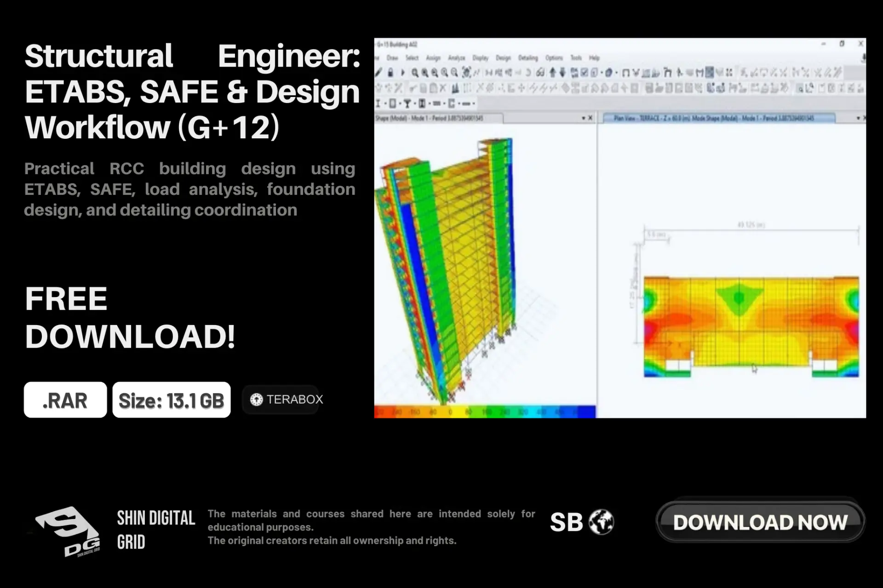
Task: Click the second magnifier zoom icon
Action: tap(424, 73)
